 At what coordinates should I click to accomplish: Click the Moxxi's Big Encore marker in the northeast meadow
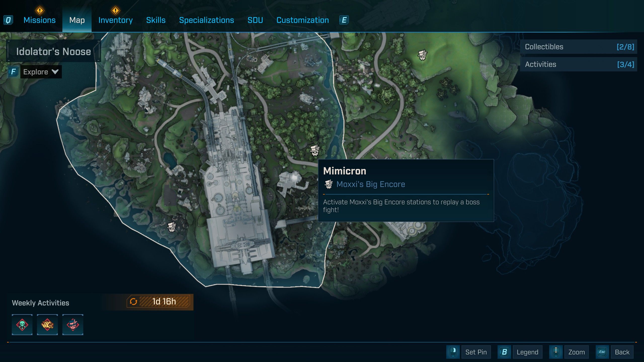(x=422, y=55)
